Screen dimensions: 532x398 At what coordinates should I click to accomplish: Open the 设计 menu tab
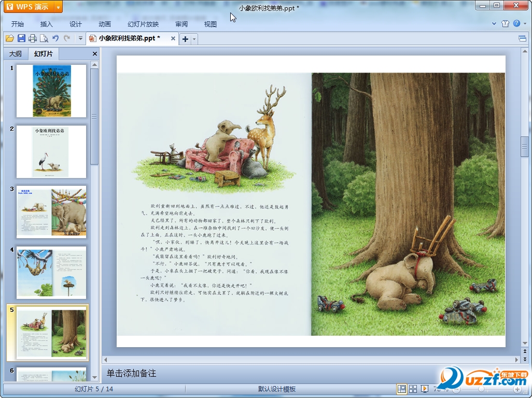pyautogui.click(x=76, y=24)
